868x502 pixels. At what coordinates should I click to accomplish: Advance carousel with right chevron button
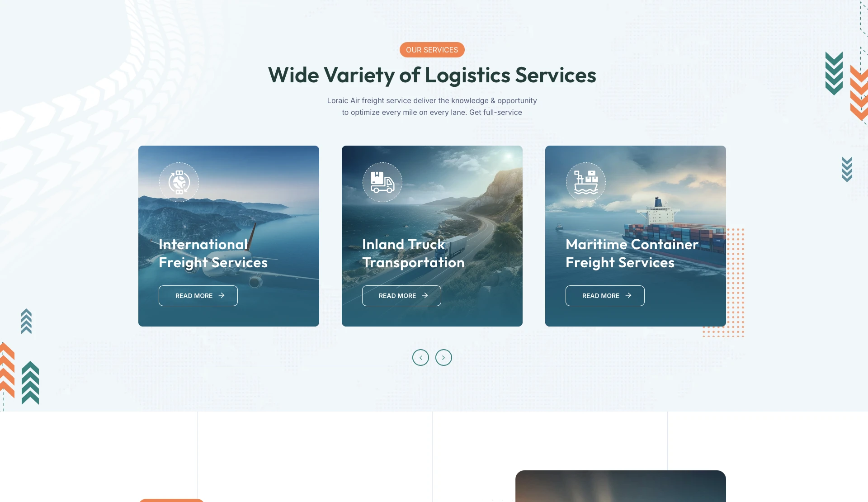[443, 357]
